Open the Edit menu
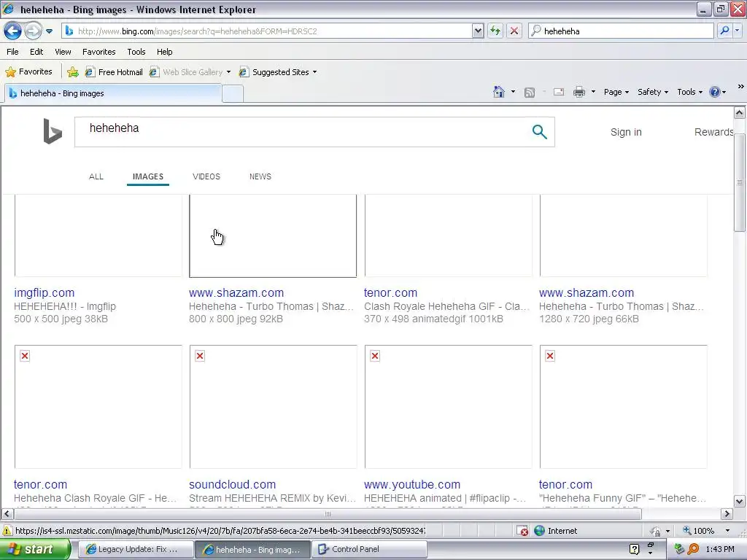The width and height of the screenshot is (747, 560). click(36, 52)
